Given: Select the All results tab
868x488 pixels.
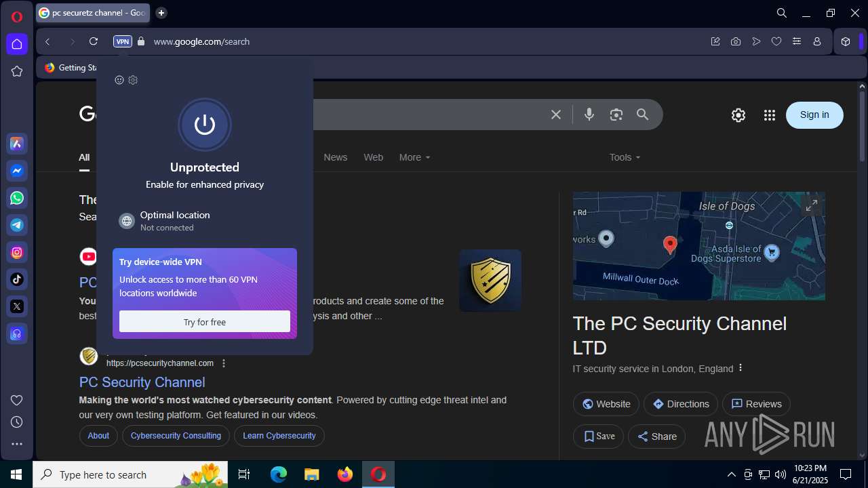Looking at the screenshot, I should coord(84,157).
